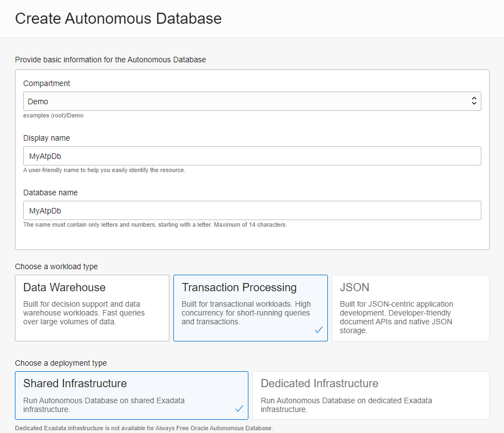Click the 'Compartment' field label

(46, 83)
